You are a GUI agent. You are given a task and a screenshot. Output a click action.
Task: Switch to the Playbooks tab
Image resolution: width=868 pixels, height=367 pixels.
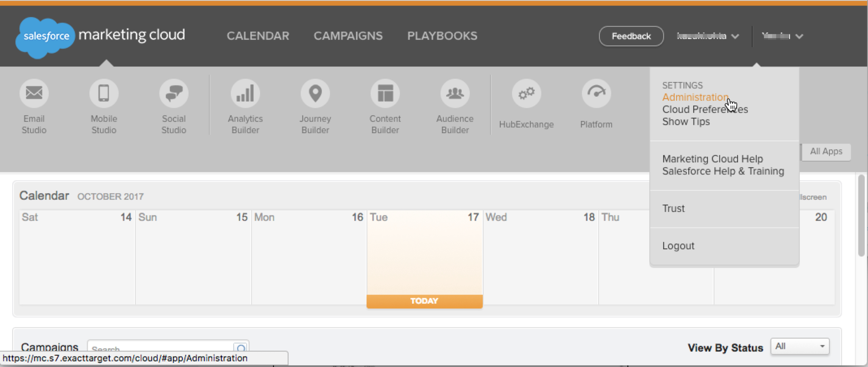[x=442, y=36]
